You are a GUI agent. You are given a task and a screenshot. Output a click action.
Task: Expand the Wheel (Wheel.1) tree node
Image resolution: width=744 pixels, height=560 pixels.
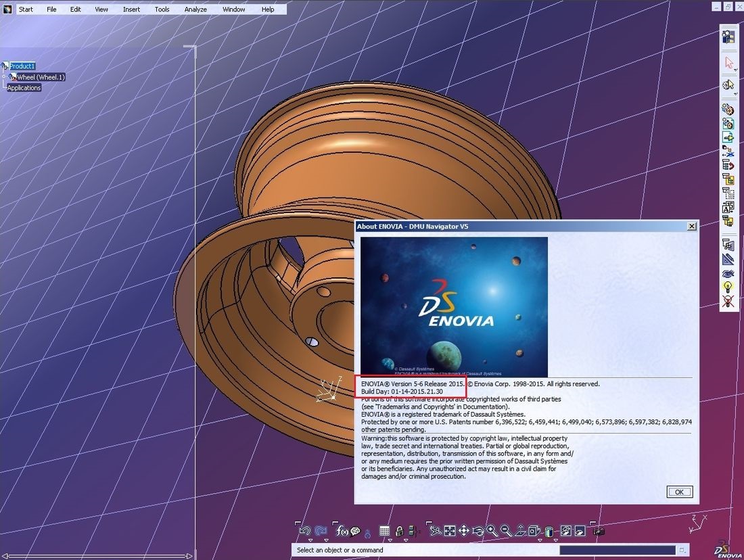click(x=5, y=77)
